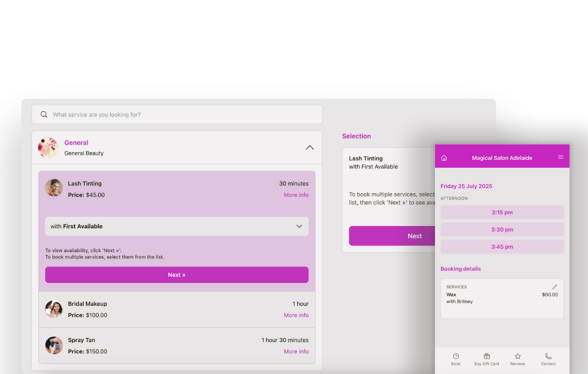Select the 3:30 pm time slot
Screen dimensions: 588x374
[502, 229]
